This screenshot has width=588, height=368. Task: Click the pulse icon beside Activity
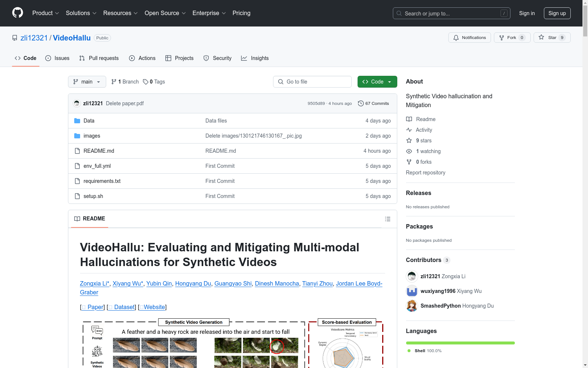point(409,130)
